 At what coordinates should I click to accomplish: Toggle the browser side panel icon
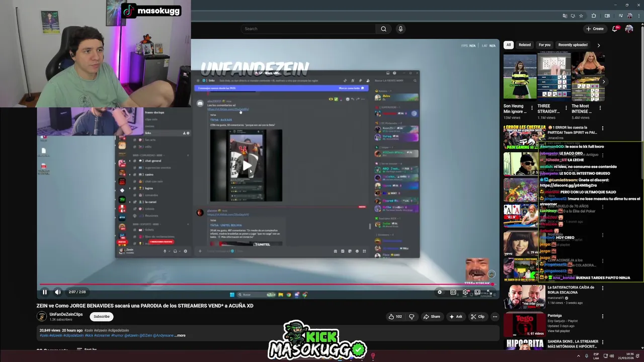[x=607, y=16]
